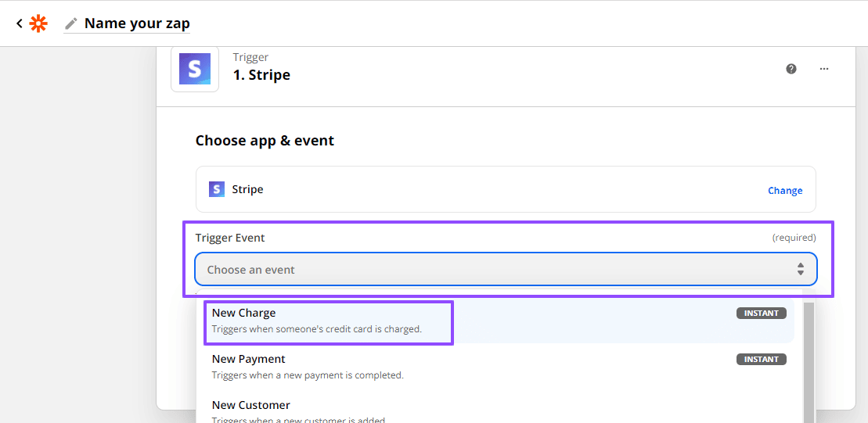This screenshot has width=868, height=423.
Task: Click the '1. Stripe' step title
Action: [261, 75]
